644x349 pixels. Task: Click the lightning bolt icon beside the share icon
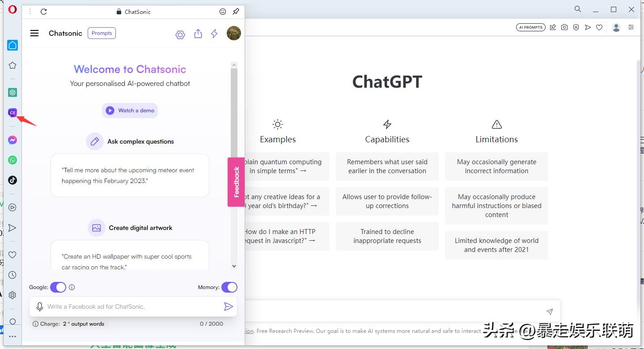tap(214, 33)
